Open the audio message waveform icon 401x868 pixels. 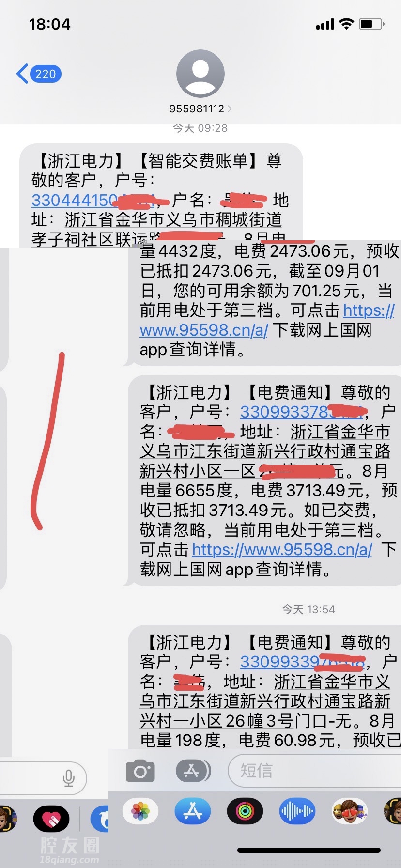coord(297,811)
